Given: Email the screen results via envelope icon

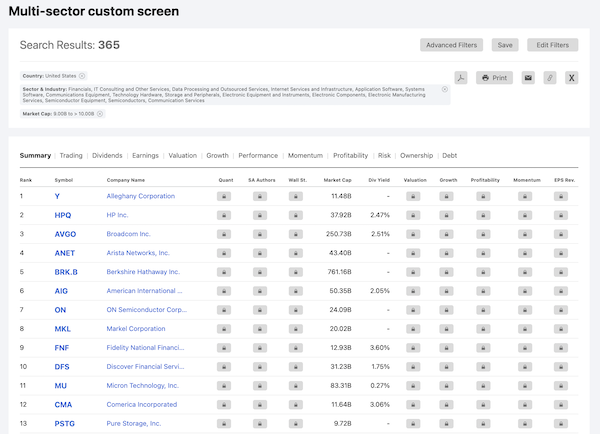Looking at the screenshot, I should coord(528,78).
